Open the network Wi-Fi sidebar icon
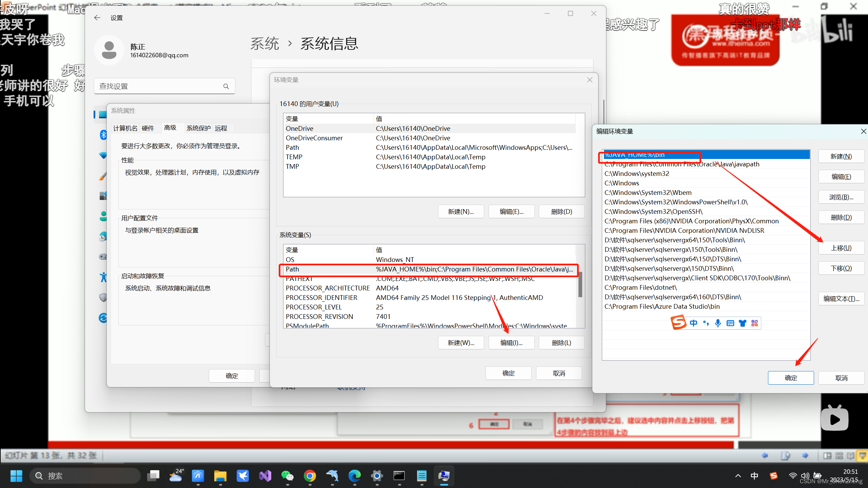Image resolution: width=868 pixels, height=488 pixels. click(103, 156)
